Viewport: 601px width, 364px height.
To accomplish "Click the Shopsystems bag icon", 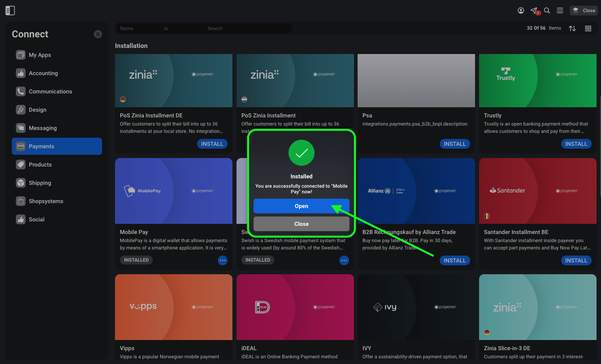I will [x=21, y=201].
